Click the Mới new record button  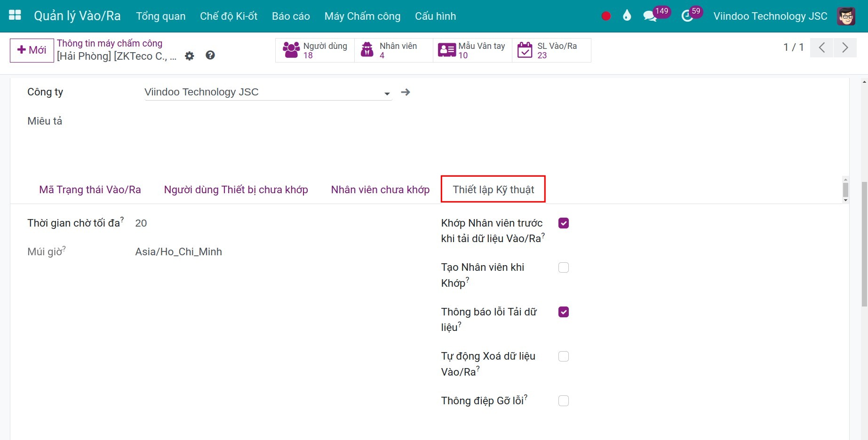coord(32,50)
